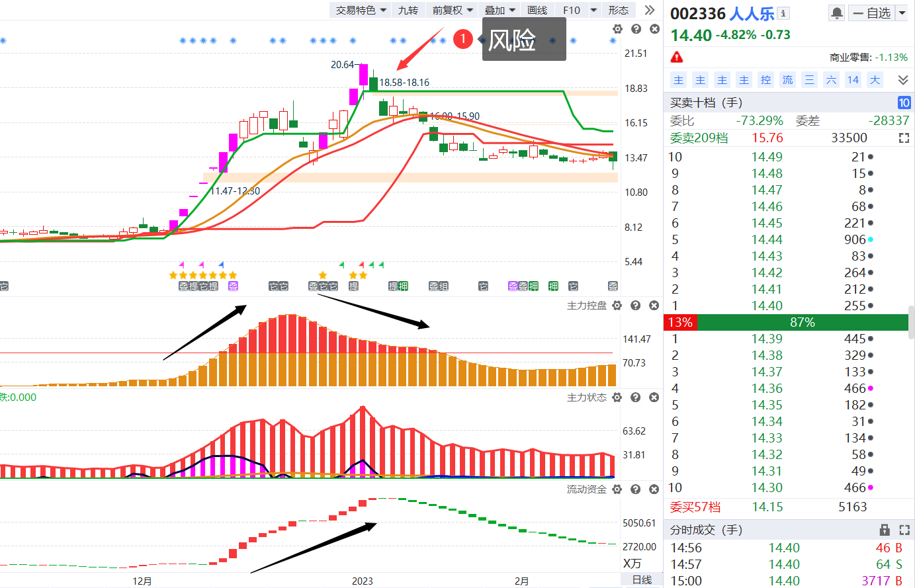Click the 主力状态 indicator label

pyautogui.click(x=587, y=398)
